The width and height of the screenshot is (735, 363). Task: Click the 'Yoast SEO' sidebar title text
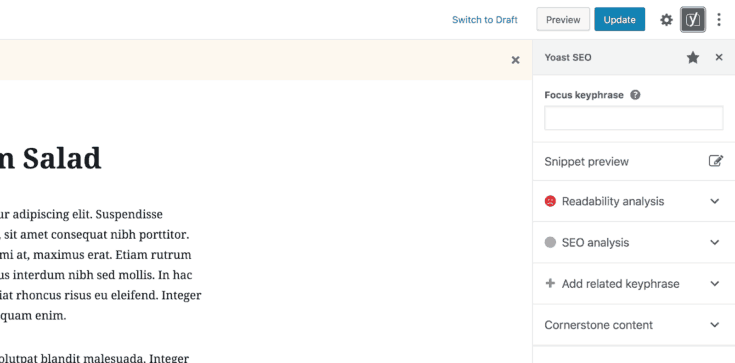pos(568,58)
